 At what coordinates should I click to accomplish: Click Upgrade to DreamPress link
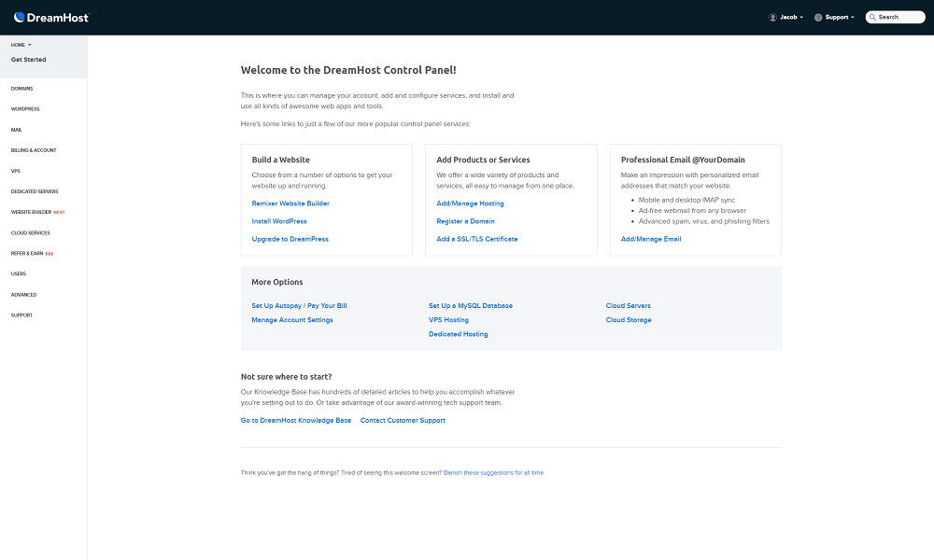[x=290, y=239]
